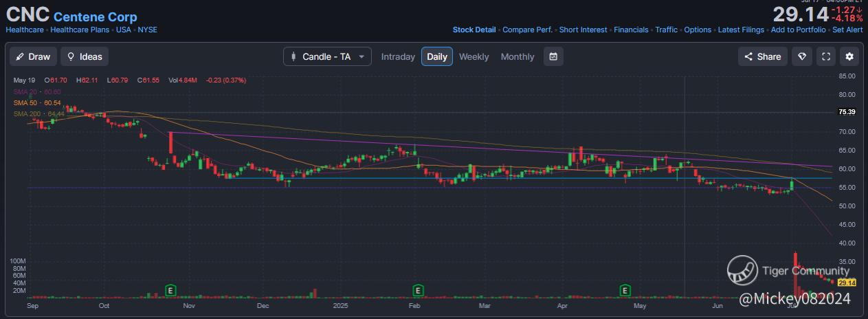This screenshot has height=319, width=868.
Task: Expand the Candle - TA chart type dropdown
Action: pyautogui.click(x=327, y=56)
